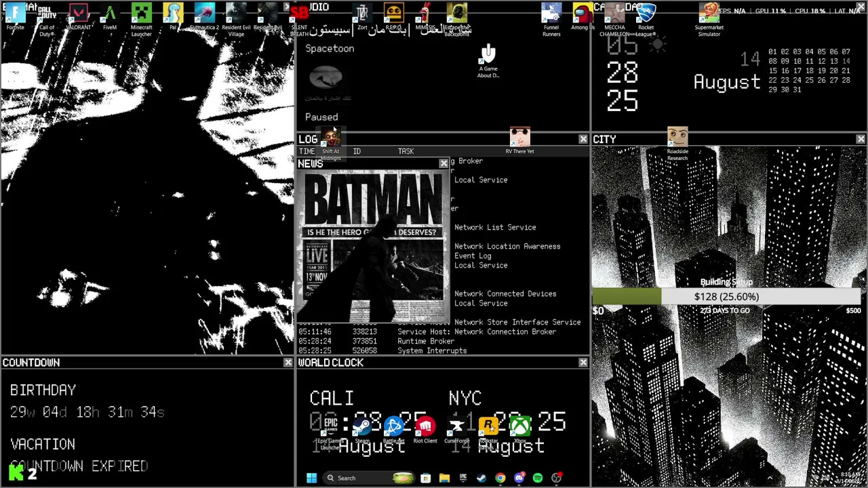Switch to Google Chrome on the taskbar

[500, 478]
